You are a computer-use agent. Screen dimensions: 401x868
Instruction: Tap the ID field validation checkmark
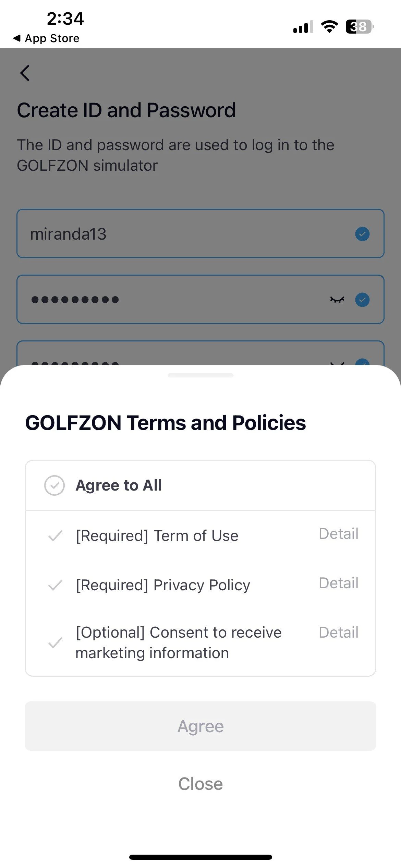point(362,234)
